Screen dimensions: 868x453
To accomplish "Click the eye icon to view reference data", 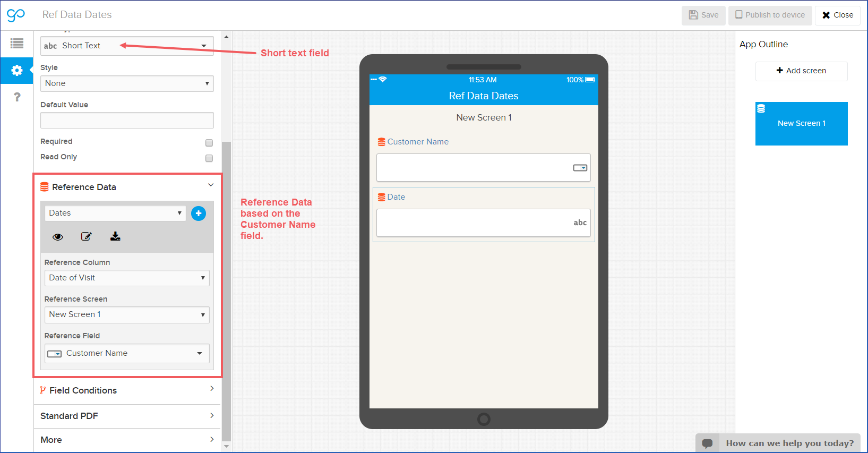I will (x=58, y=237).
